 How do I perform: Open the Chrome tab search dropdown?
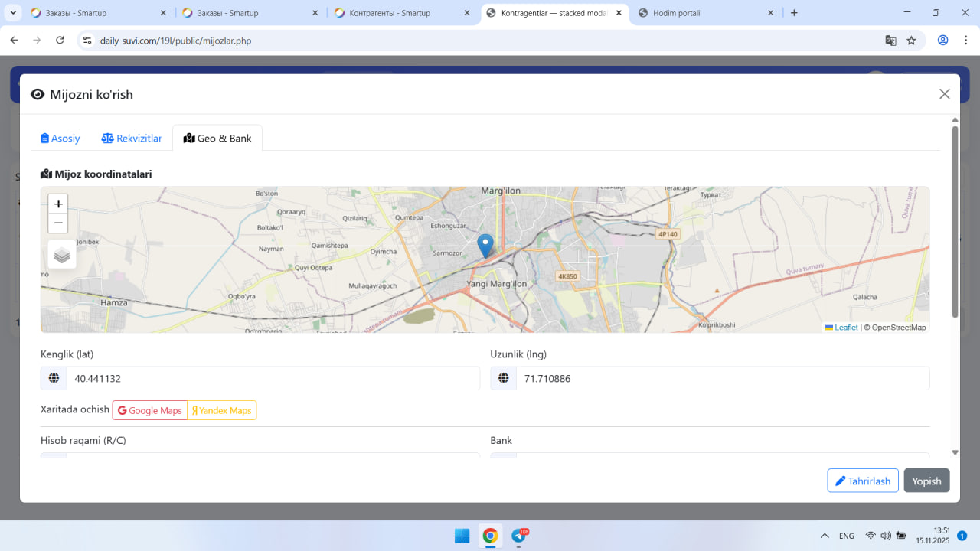coord(13,13)
